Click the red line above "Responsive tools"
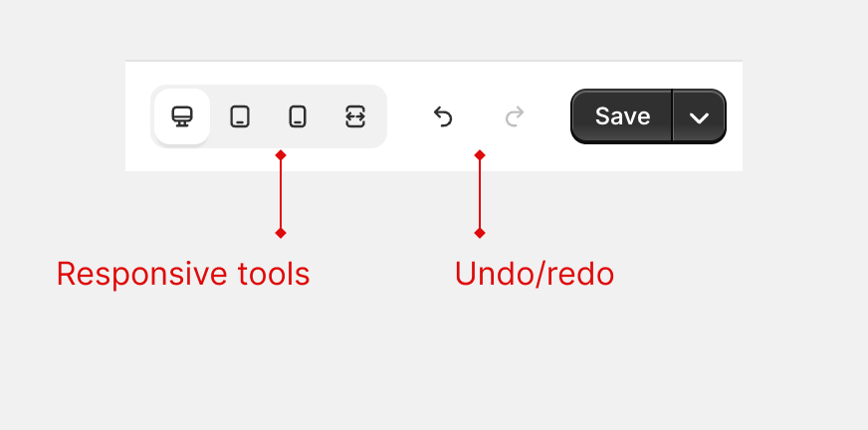 pyautogui.click(x=281, y=194)
